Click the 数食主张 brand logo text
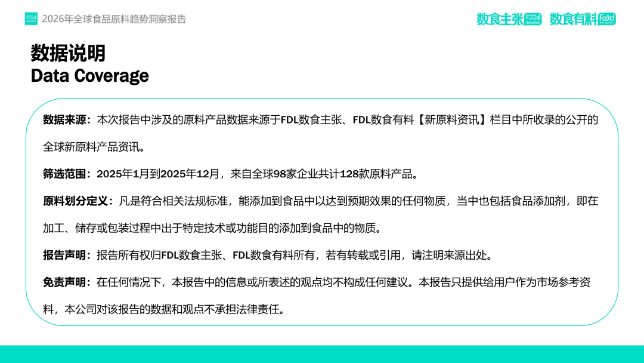644x363 pixels. 500,19
